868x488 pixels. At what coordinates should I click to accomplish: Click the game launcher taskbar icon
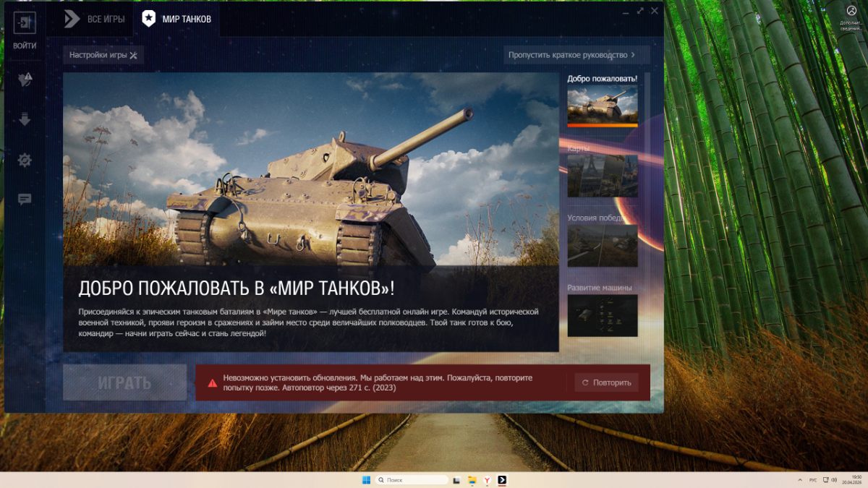coord(502,480)
